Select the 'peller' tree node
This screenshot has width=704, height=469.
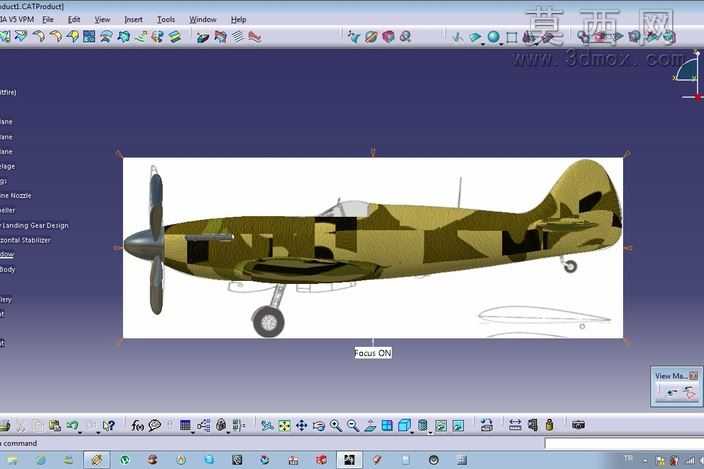(x=8, y=210)
